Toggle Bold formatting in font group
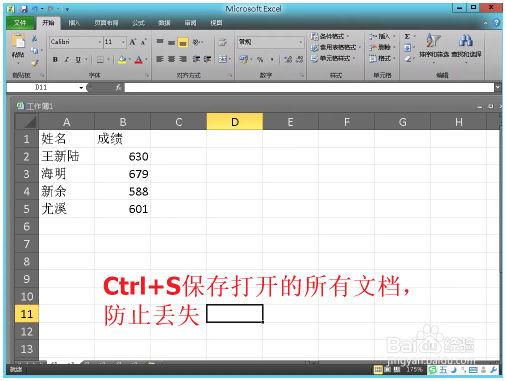Screen dimensions: 506x381 (x=55, y=60)
